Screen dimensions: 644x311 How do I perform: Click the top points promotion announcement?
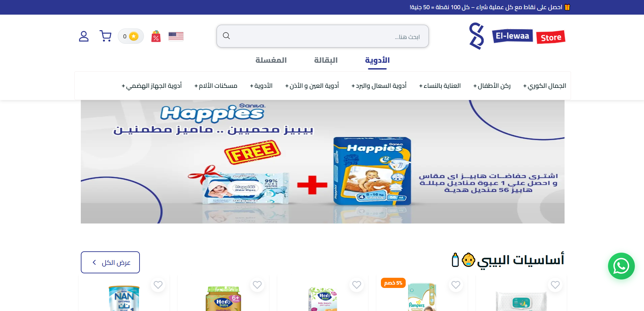490,7
